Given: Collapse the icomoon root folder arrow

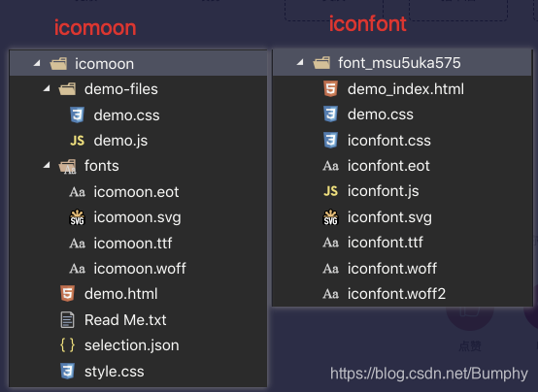Looking at the screenshot, I should (x=37, y=63).
